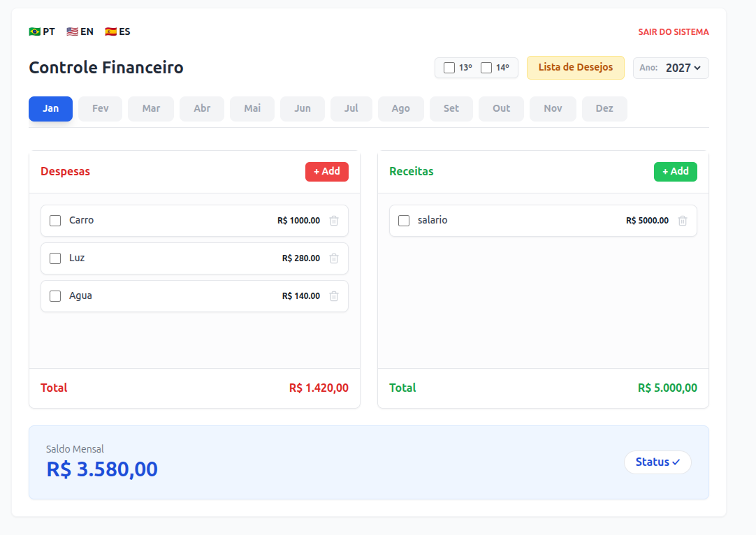The height and width of the screenshot is (535, 756).
Task: Check the Carro expense checkbox
Action: 55,220
